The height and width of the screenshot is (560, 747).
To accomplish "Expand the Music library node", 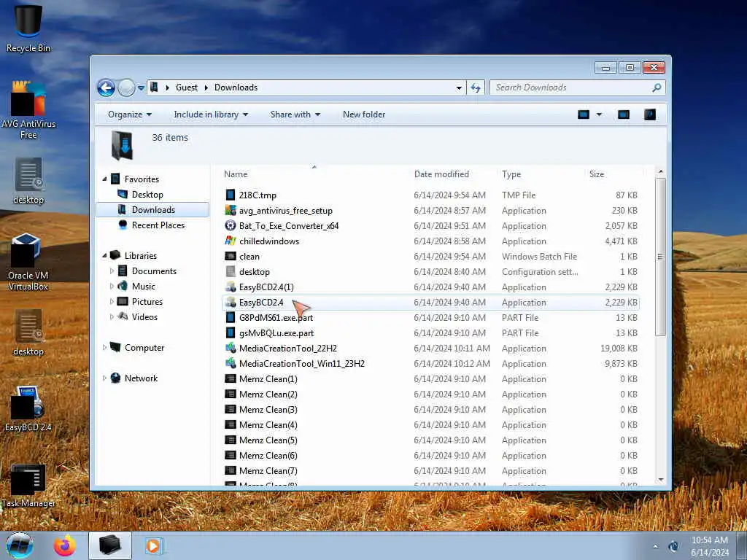I will 112,286.
